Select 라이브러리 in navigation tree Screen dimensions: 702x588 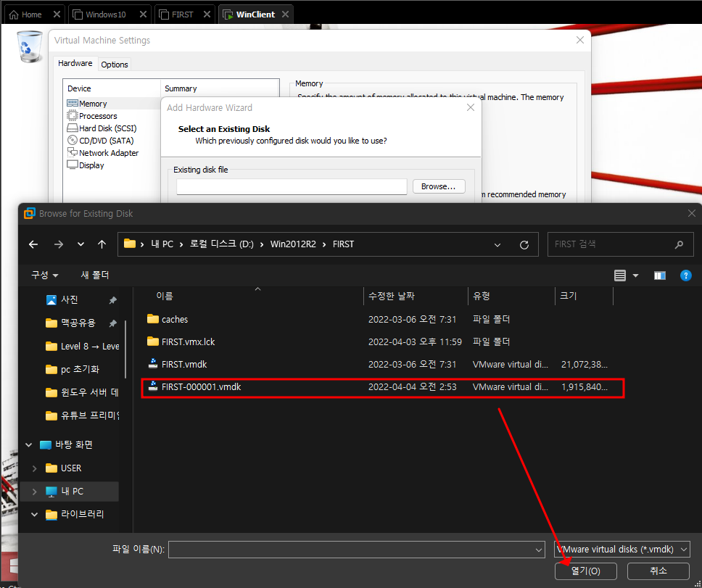pyautogui.click(x=75, y=514)
